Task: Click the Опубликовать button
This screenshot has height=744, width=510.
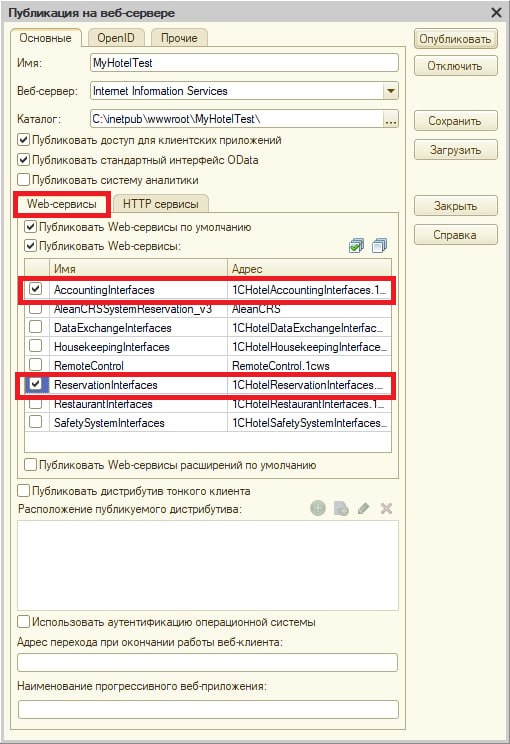Action: point(455,39)
